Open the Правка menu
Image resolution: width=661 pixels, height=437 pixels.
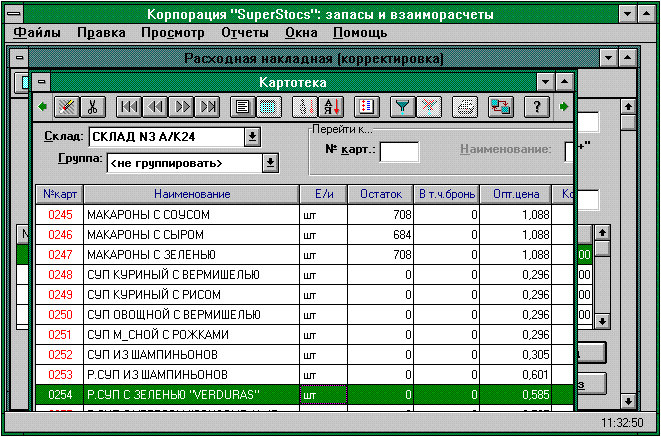tap(101, 33)
